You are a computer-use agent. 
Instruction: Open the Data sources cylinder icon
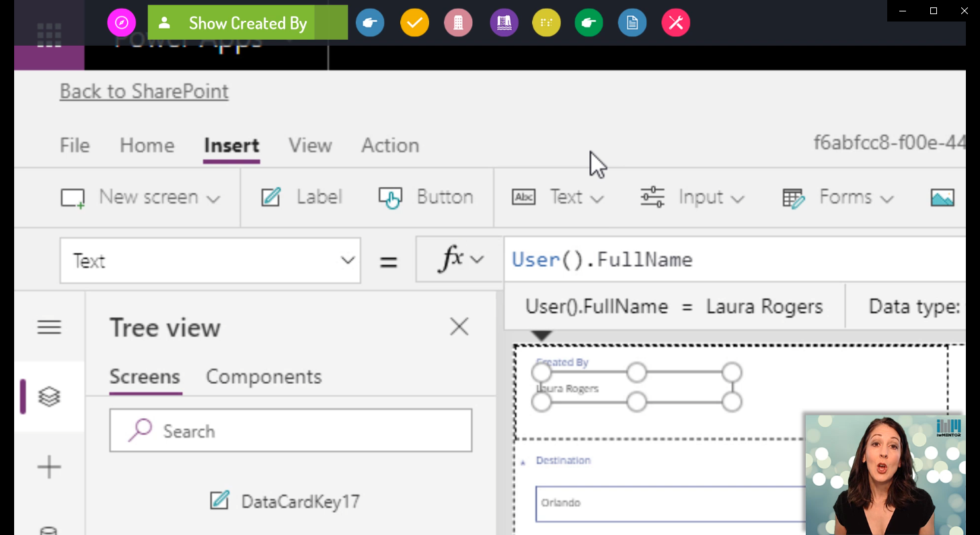tap(49, 530)
